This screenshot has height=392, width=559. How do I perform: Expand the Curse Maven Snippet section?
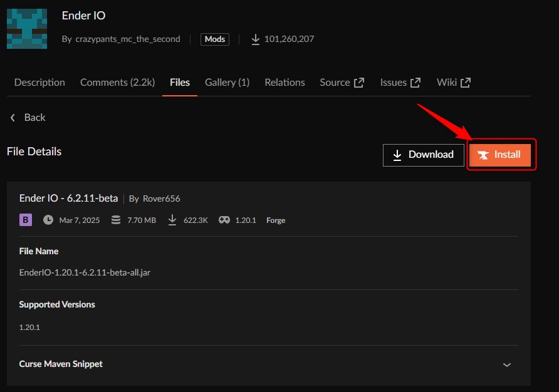506,364
